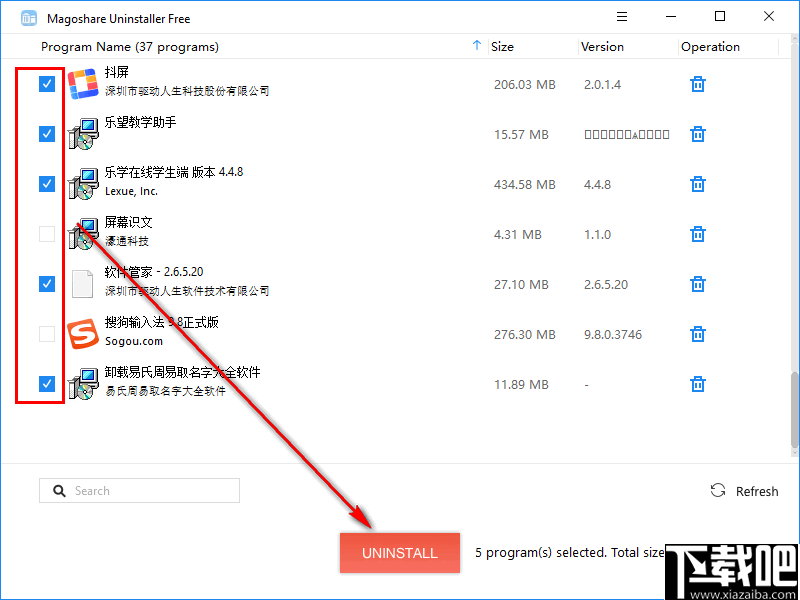Enable the checkbox for 屏幕识文
This screenshot has height=600, width=800.
tap(46, 233)
